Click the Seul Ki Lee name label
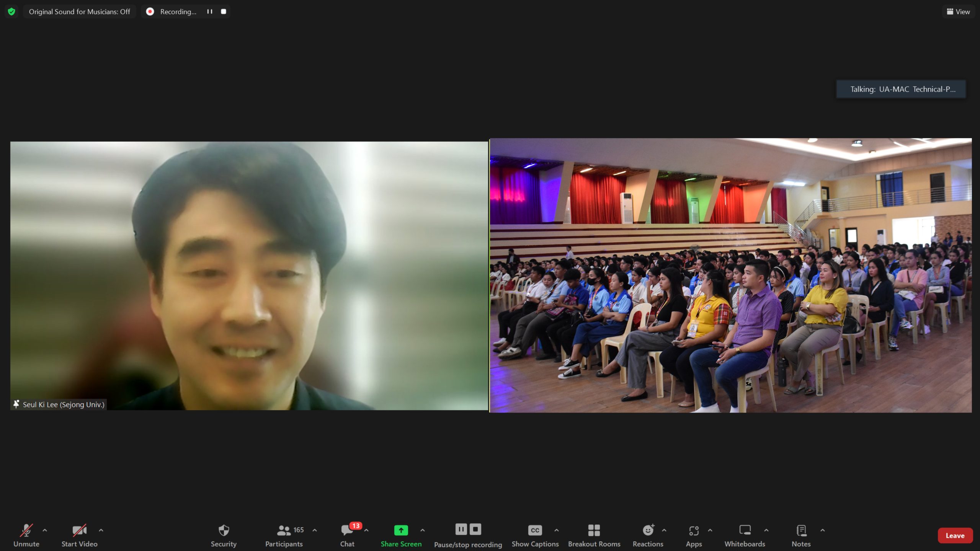This screenshot has height=551, width=980. pyautogui.click(x=64, y=404)
